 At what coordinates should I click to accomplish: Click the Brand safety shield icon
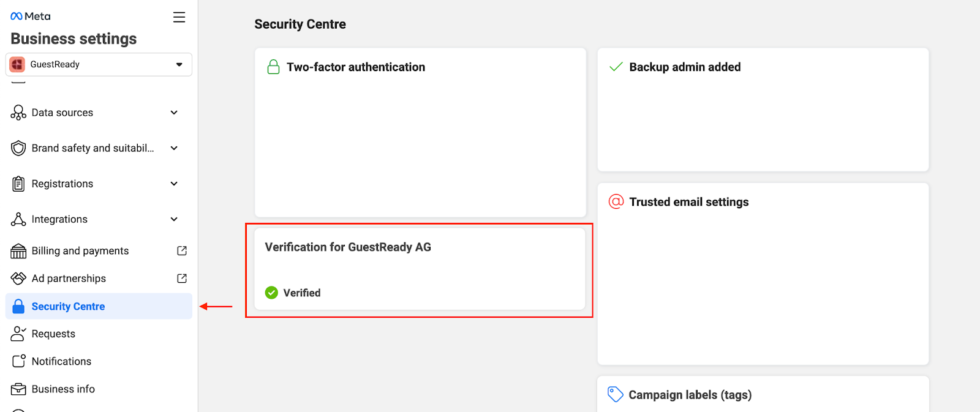pyautogui.click(x=18, y=148)
